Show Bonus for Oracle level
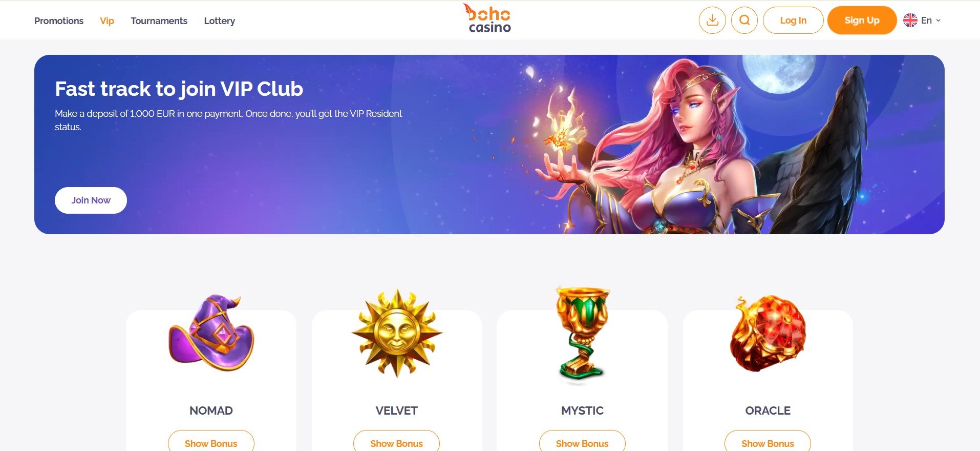The image size is (980, 451). pos(768,443)
